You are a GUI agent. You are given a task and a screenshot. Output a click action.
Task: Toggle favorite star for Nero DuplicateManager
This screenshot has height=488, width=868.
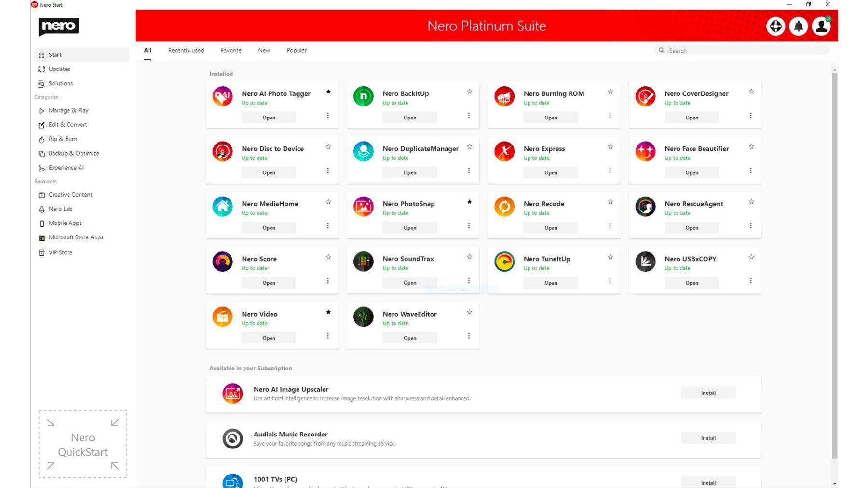pos(469,147)
